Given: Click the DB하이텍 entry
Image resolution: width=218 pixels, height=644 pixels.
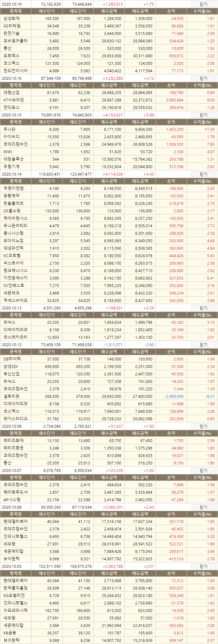Looking at the screenshot, I should click(12, 359).
